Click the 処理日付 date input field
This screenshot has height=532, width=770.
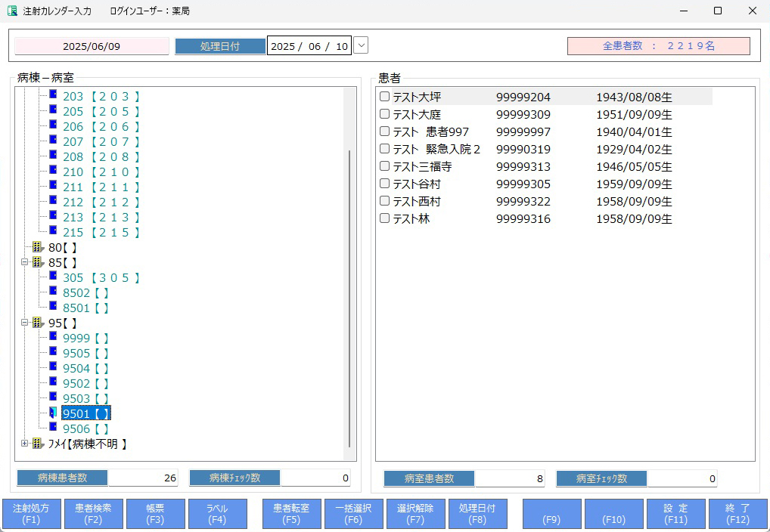click(309, 46)
